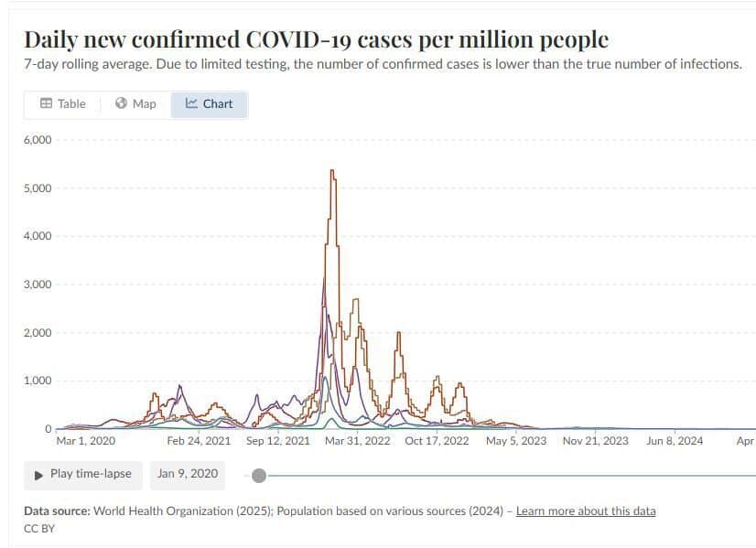
Task: Click the Mar 1, 2020 x-axis label
Action: (86, 441)
